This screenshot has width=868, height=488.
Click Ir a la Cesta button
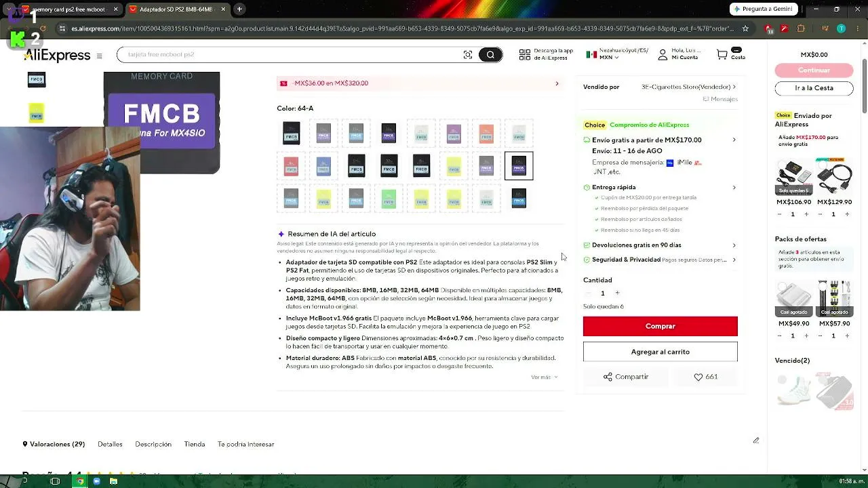[x=814, y=88]
